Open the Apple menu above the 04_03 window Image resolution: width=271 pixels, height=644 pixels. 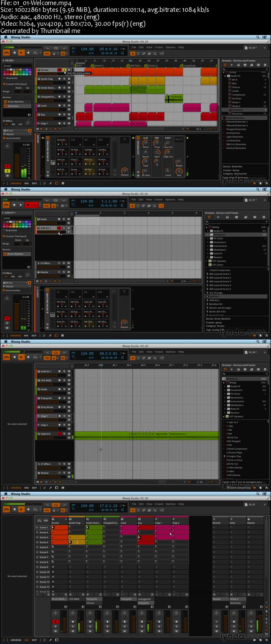tap(5, 37)
